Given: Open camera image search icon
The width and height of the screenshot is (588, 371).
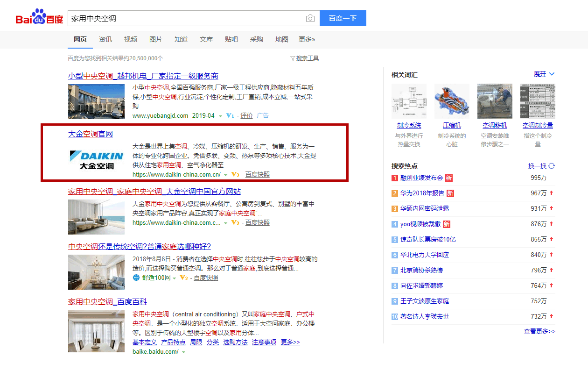Looking at the screenshot, I should [310, 18].
